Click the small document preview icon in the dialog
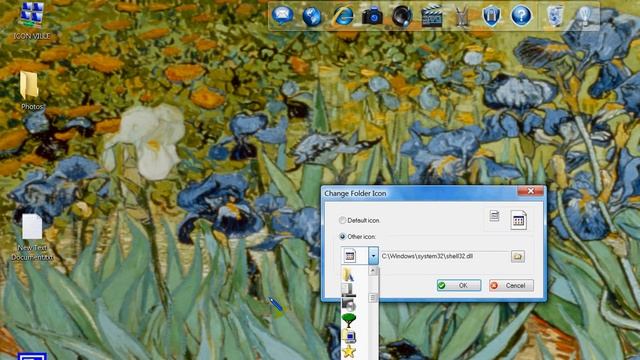640x360 pixels. point(494,216)
